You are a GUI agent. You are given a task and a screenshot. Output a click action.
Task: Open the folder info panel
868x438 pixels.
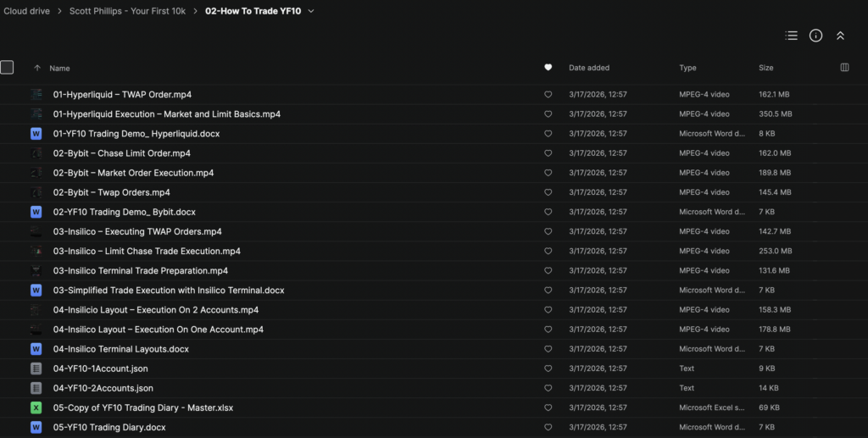point(815,36)
